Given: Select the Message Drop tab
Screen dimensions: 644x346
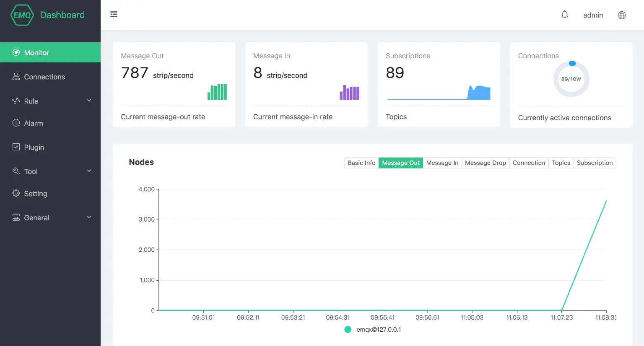Looking at the screenshot, I should point(485,163).
